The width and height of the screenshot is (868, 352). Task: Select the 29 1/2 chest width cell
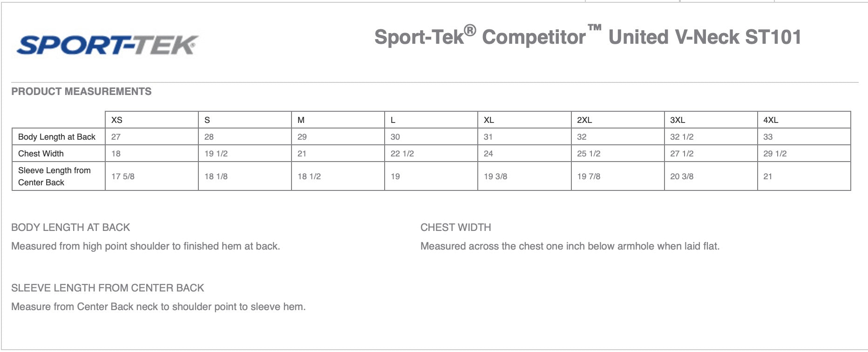click(x=775, y=154)
